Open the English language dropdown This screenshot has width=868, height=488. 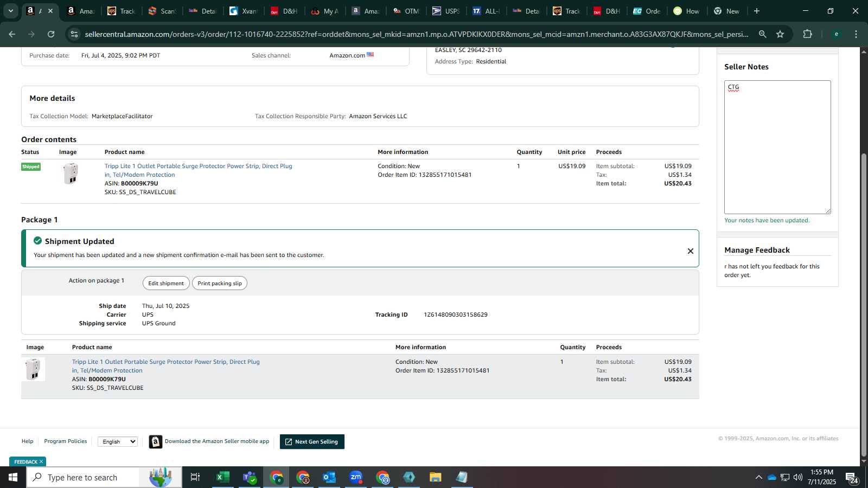click(117, 441)
